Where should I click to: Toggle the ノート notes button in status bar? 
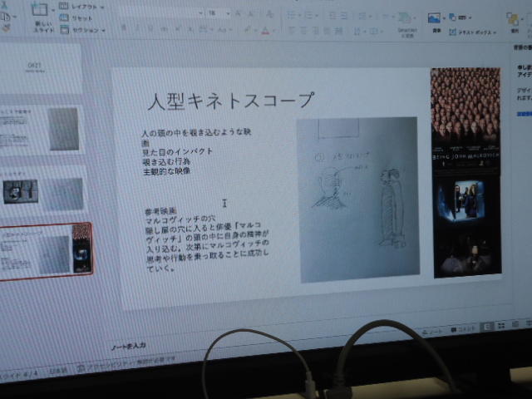432,332
